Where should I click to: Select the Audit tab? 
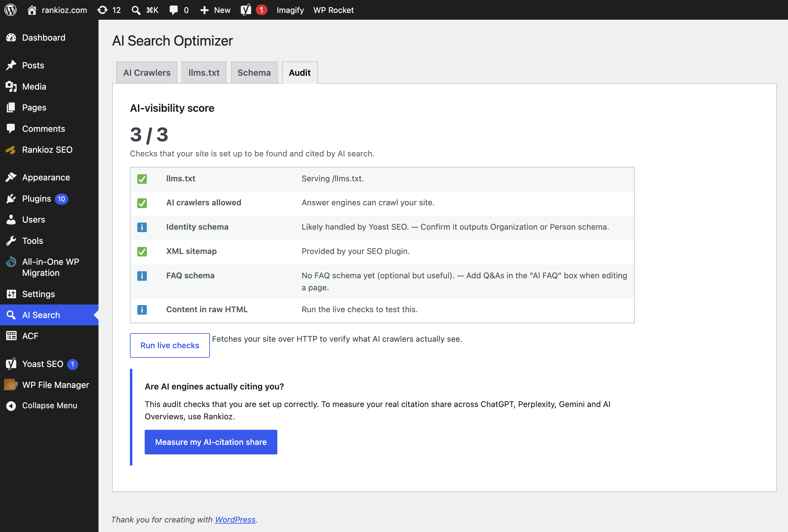pos(300,73)
